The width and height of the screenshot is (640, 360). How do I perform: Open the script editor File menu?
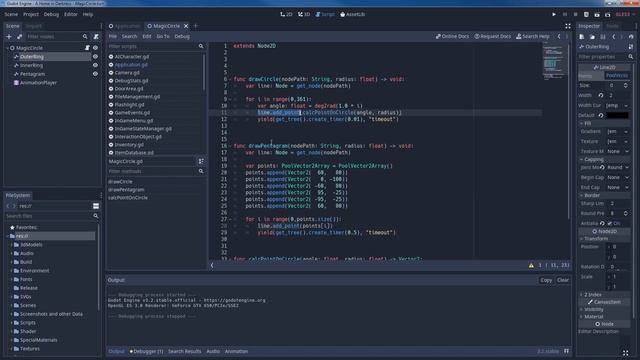click(113, 37)
